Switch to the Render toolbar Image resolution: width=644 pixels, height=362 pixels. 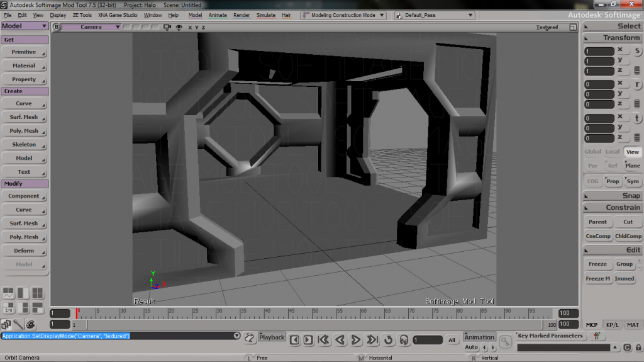[241, 15]
